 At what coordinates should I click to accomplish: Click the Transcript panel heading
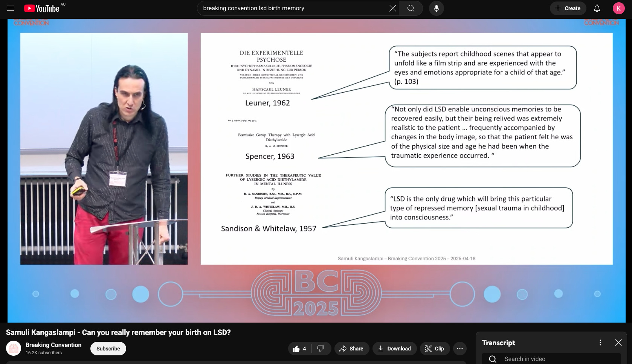(498, 343)
